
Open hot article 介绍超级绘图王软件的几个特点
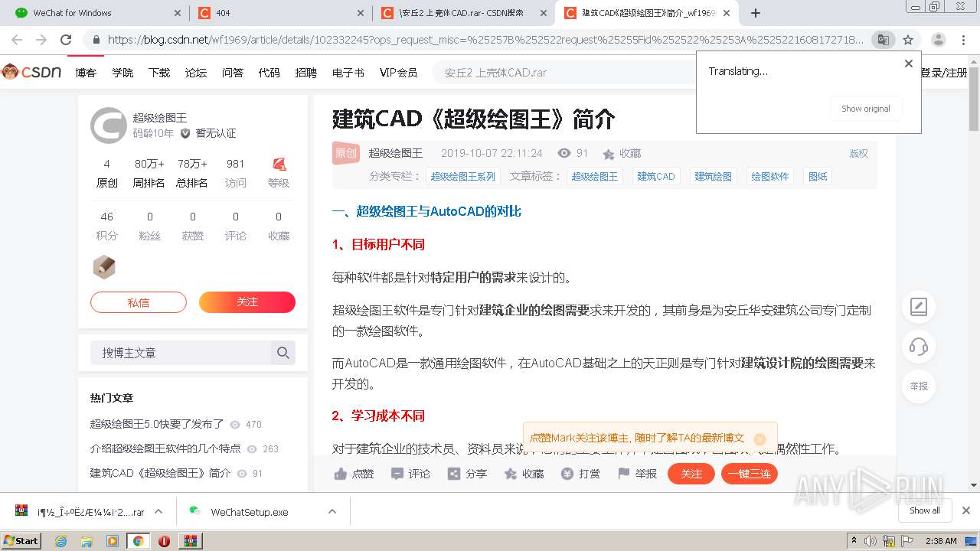[165, 448]
